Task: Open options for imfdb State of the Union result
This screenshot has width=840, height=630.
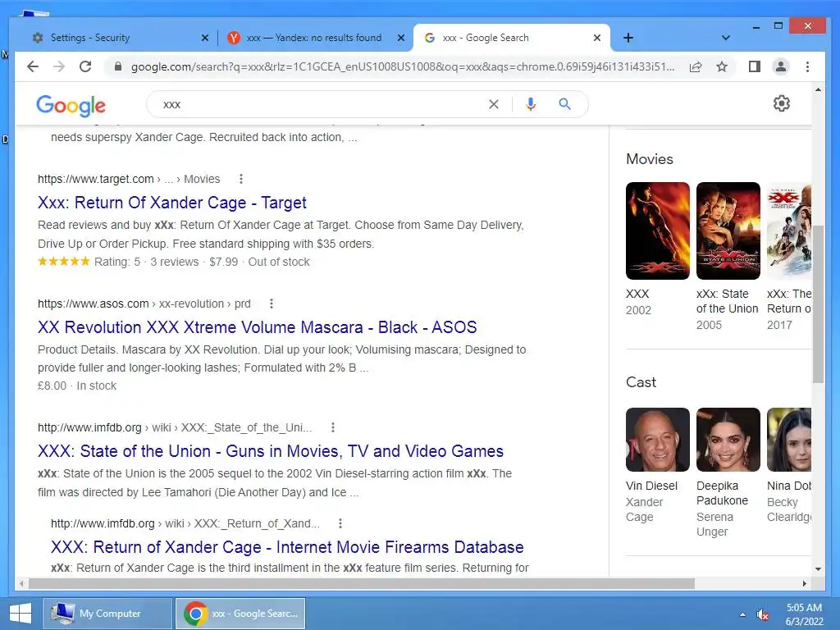Action: 333,427
